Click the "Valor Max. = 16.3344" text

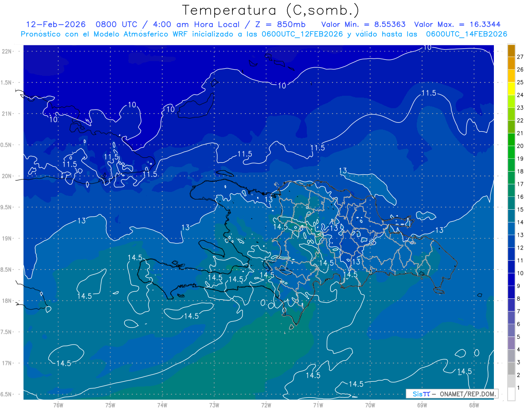click(x=458, y=24)
